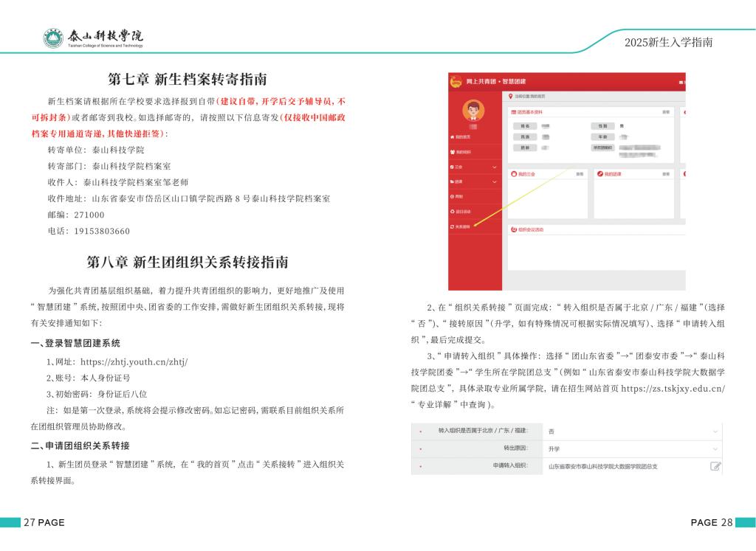The height and width of the screenshot is (551, 756).
Task: Click the Taishan College logo emblem
Action: [x=53, y=38]
